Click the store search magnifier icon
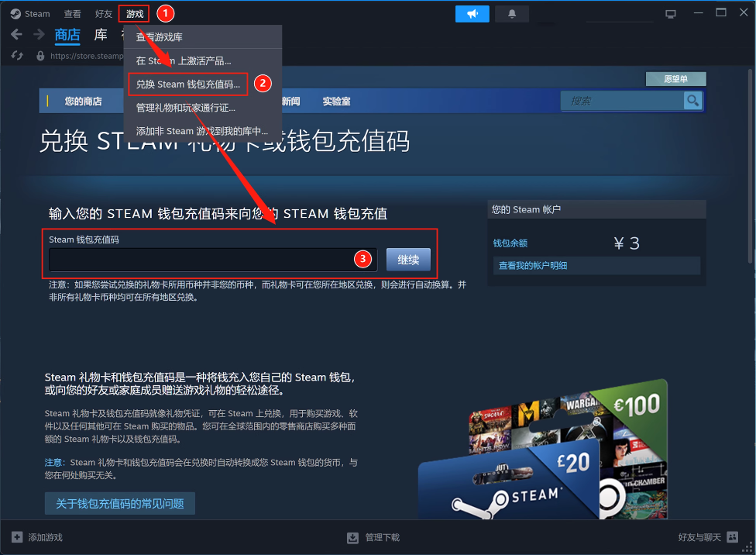This screenshot has height=555, width=756. pyautogui.click(x=692, y=101)
